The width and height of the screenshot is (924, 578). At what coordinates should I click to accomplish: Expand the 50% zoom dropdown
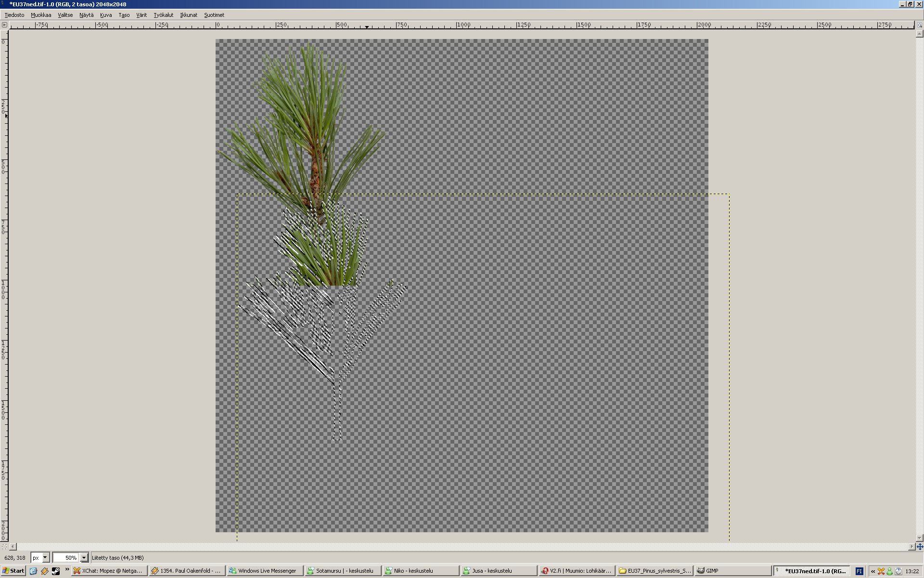point(84,558)
